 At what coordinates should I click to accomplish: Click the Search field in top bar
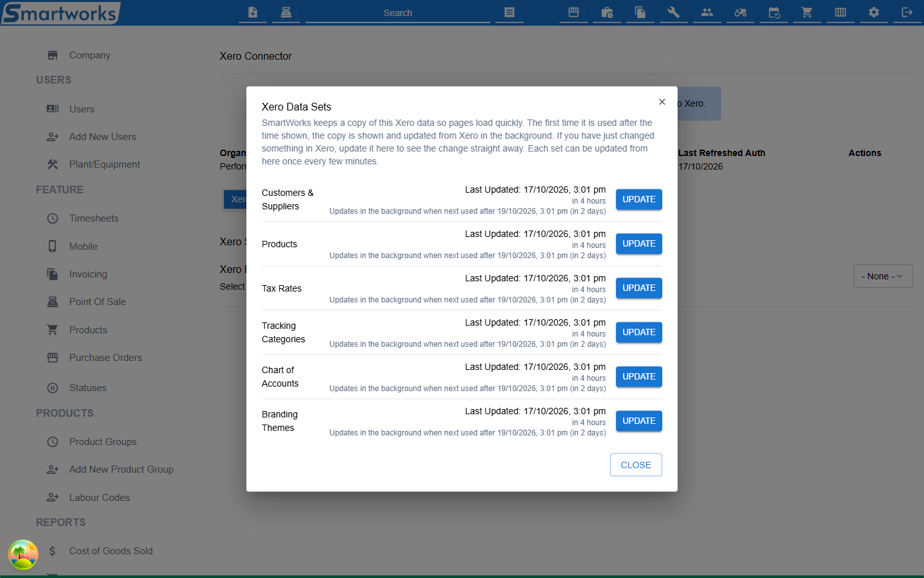tap(398, 13)
